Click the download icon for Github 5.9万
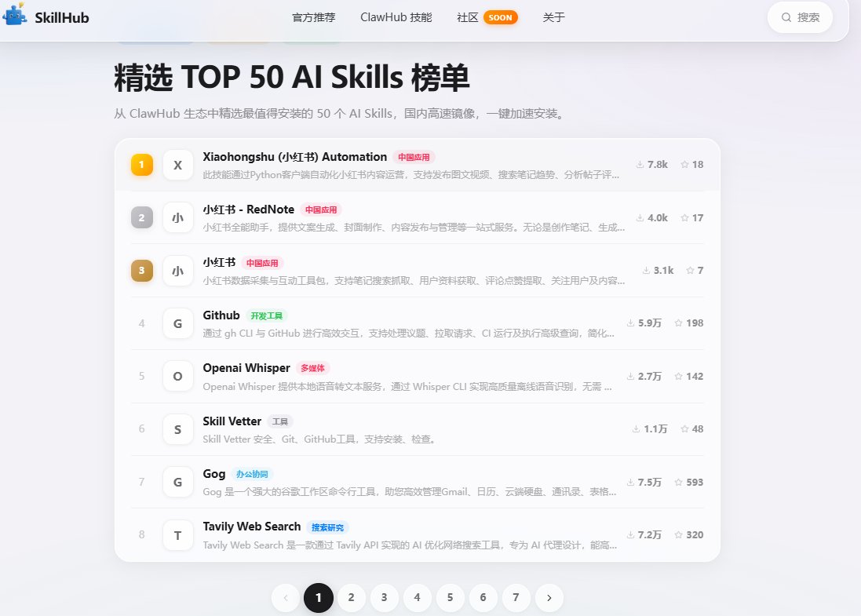 631,323
